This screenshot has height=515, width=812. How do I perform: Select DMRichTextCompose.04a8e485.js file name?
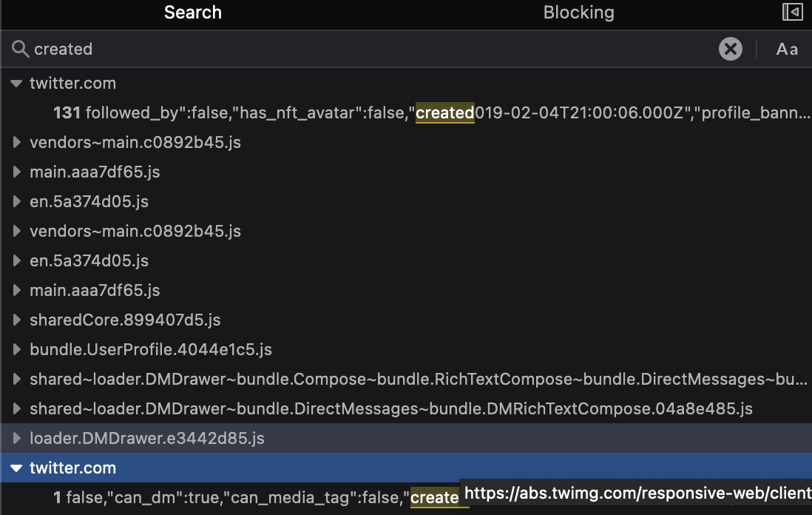391,408
